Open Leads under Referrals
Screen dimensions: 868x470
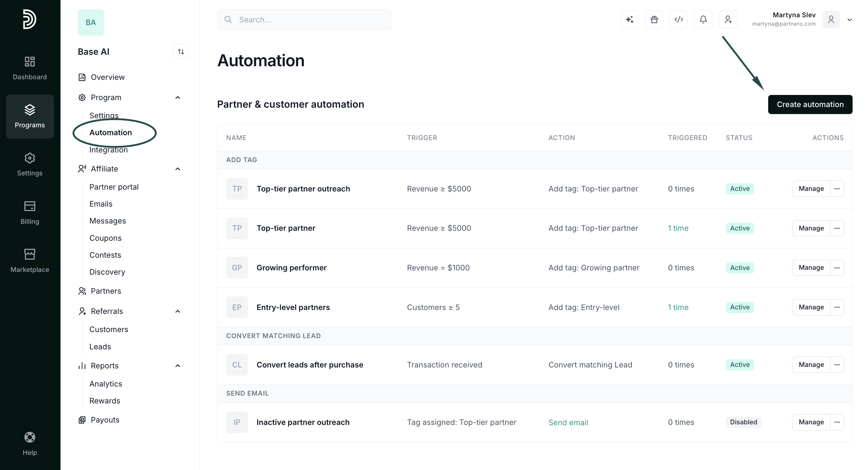[100, 346]
